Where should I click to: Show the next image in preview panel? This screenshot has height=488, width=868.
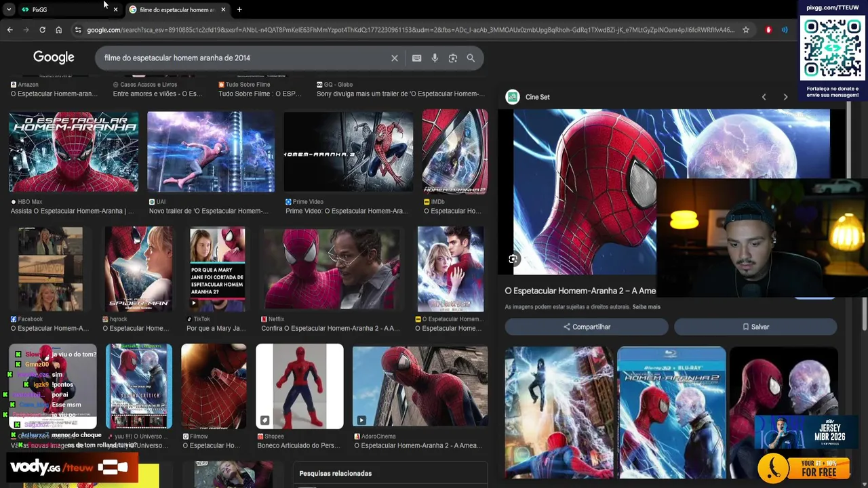(785, 97)
